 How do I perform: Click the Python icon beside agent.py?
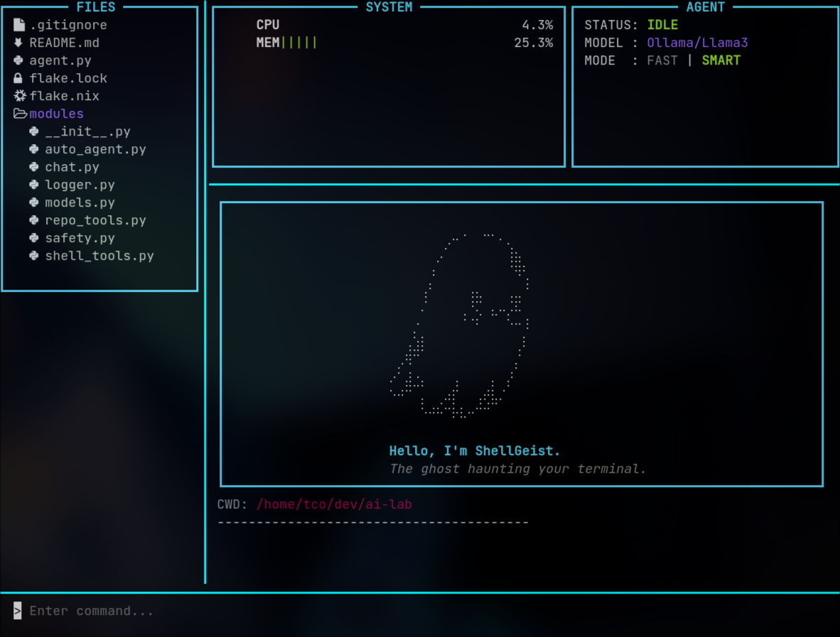click(x=18, y=60)
